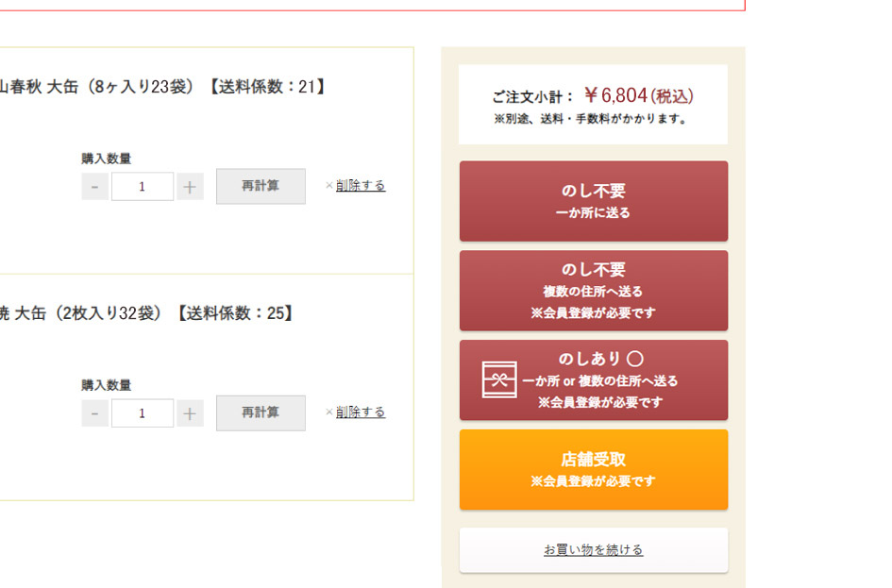Delete the 山春秋 大缶 item from cart
892x588 pixels.
click(x=360, y=186)
